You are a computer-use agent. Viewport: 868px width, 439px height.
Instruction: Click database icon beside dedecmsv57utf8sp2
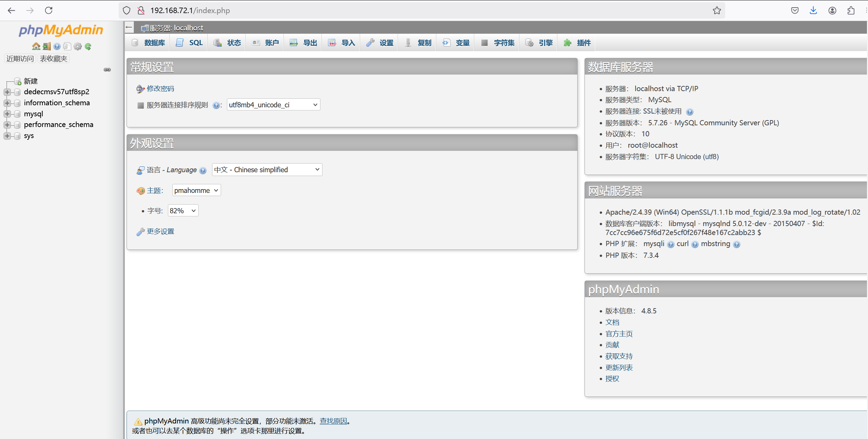[x=17, y=92]
